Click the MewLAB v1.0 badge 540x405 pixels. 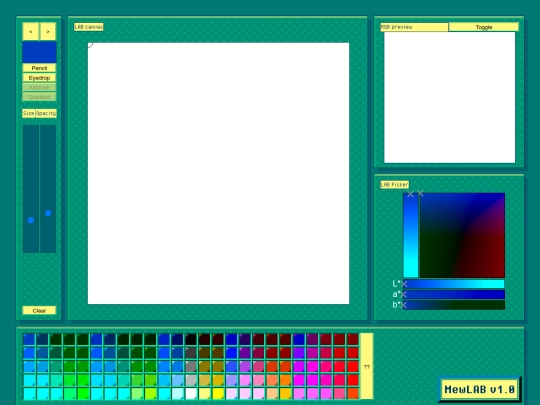point(479,389)
